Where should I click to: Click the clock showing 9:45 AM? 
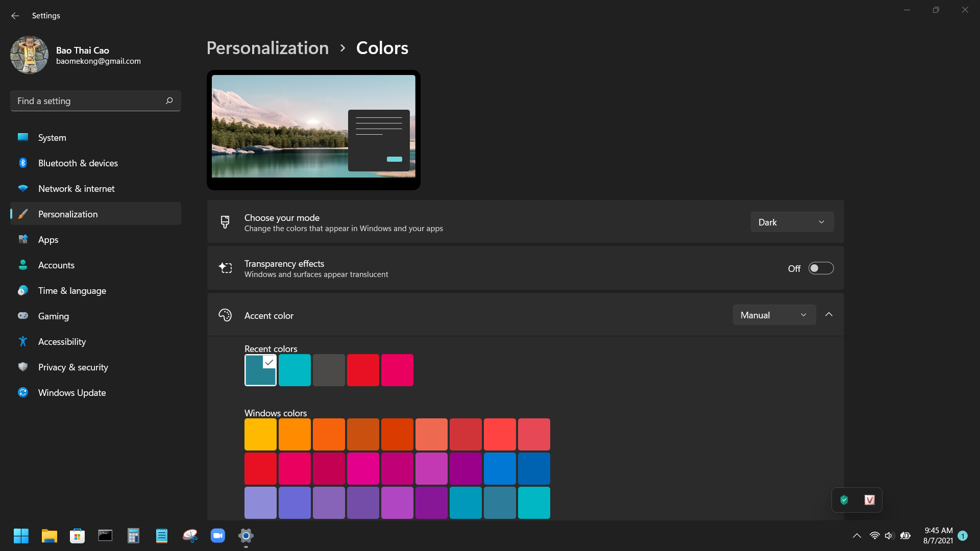pos(938,531)
